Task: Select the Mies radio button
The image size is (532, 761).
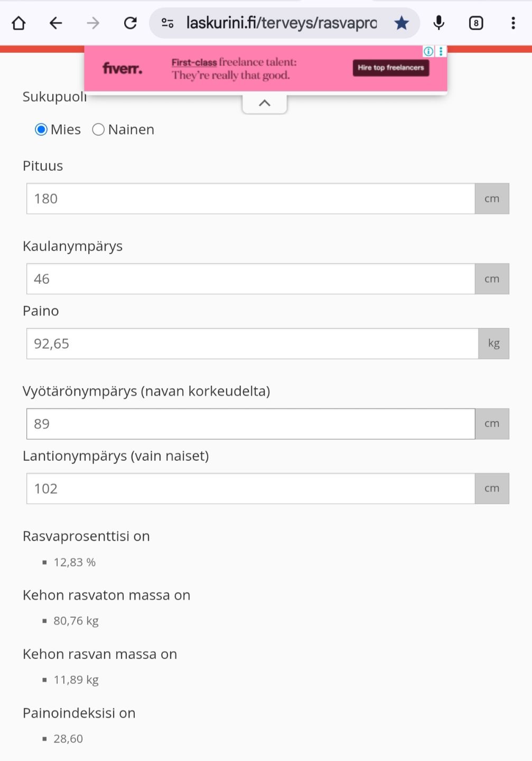Action: [x=41, y=129]
